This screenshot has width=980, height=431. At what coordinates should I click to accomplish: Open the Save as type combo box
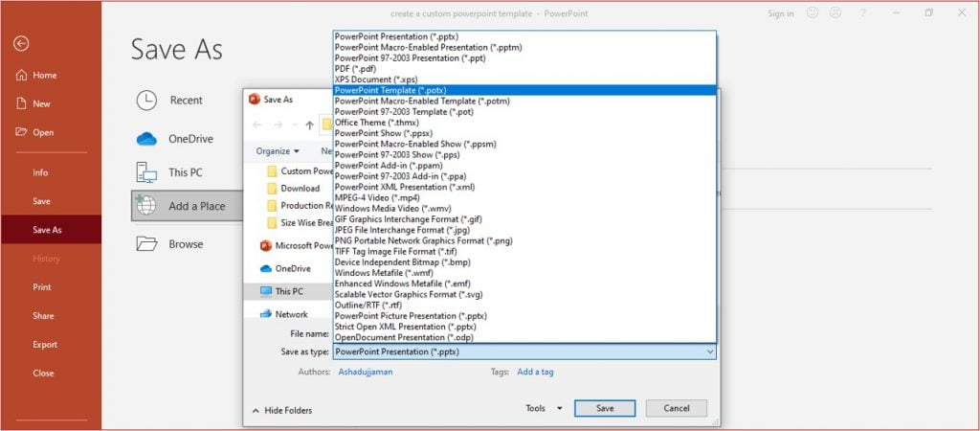(x=524, y=352)
